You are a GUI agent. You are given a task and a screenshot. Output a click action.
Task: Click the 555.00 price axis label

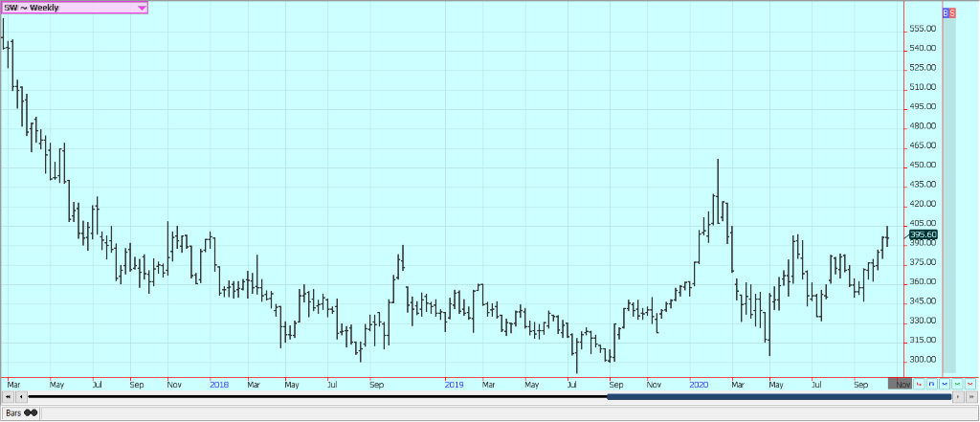point(923,29)
